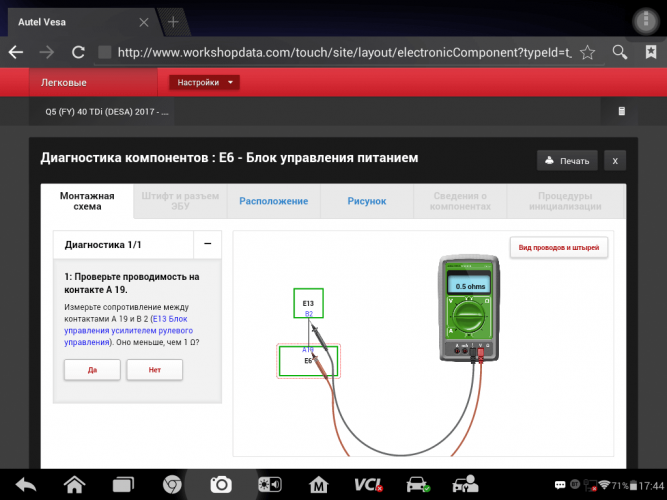Answer Нет to the resistance question
This screenshot has width=667, height=500.
pyautogui.click(x=155, y=370)
